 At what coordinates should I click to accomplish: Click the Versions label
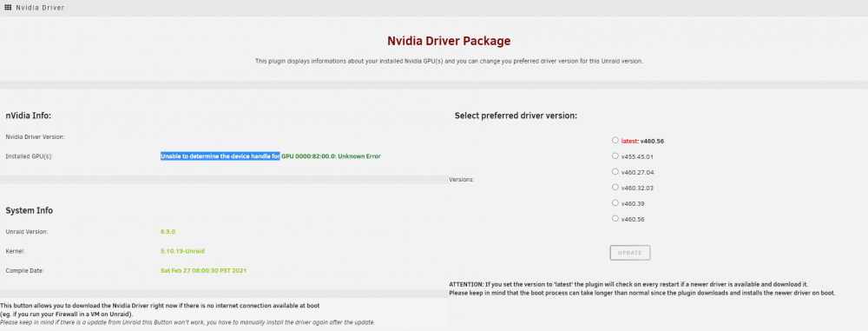tap(461, 180)
